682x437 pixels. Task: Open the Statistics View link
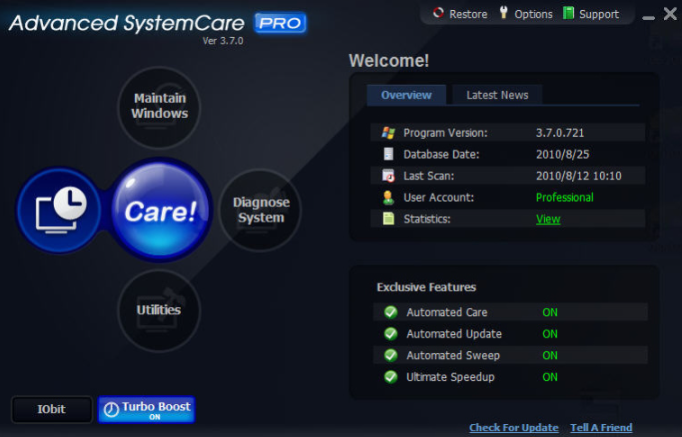(548, 219)
